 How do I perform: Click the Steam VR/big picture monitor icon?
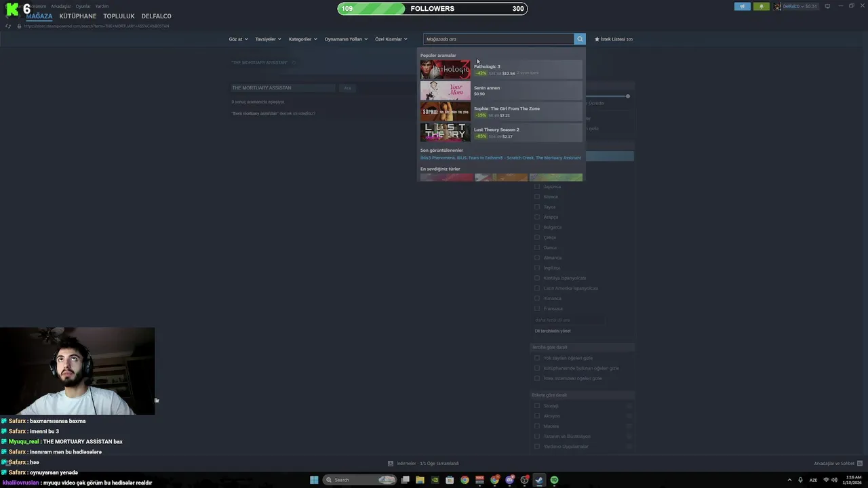coord(827,6)
